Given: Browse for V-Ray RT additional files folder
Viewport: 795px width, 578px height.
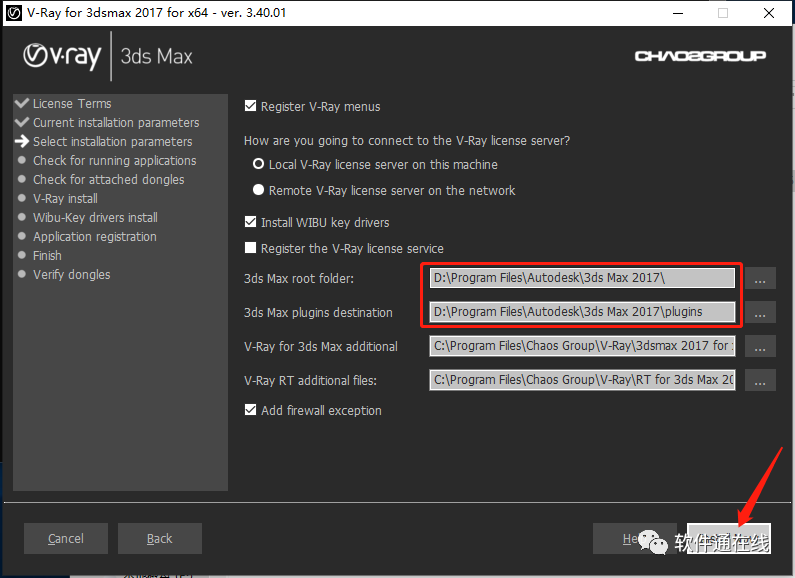Looking at the screenshot, I should (x=760, y=380).
